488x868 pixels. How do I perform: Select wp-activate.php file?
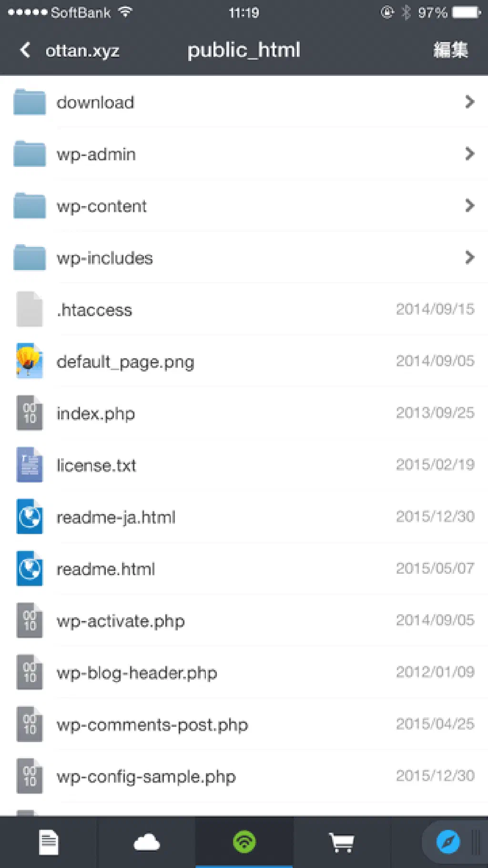[121, 621]
